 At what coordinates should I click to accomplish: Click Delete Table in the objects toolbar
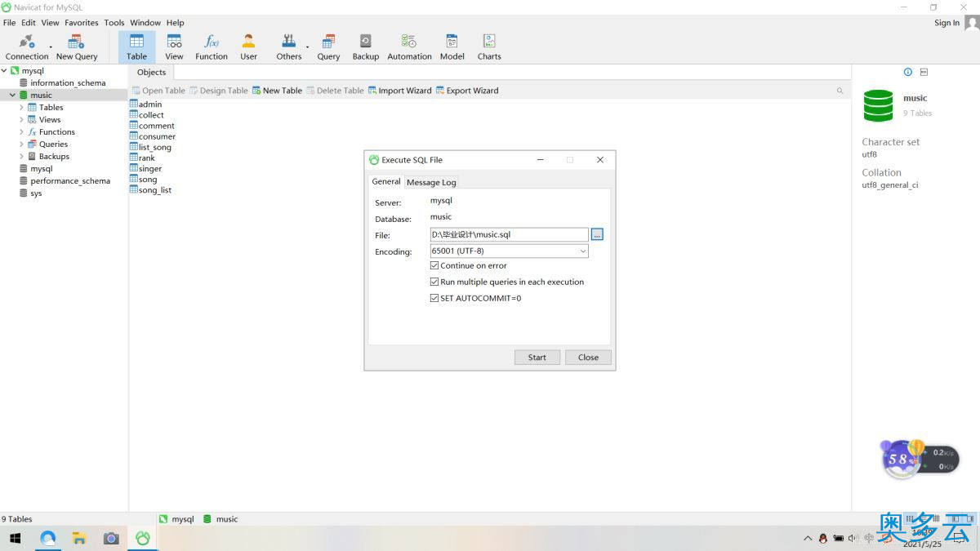point(335,91)
